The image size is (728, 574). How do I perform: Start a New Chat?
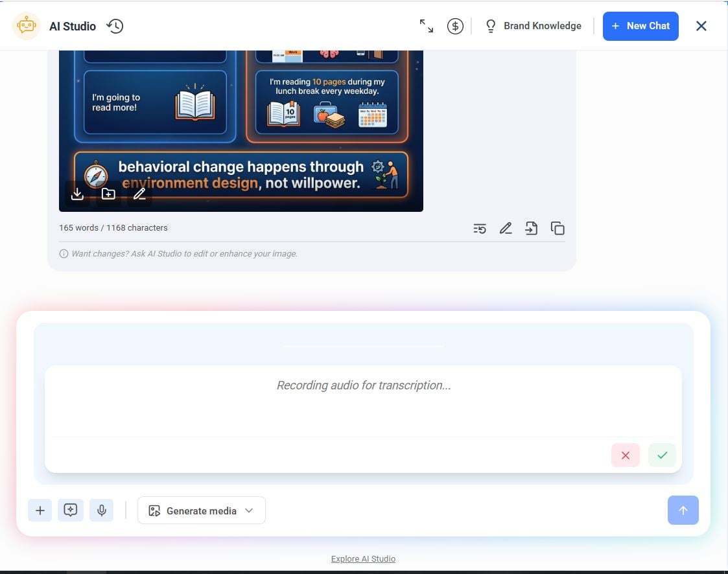click(640, 26)
